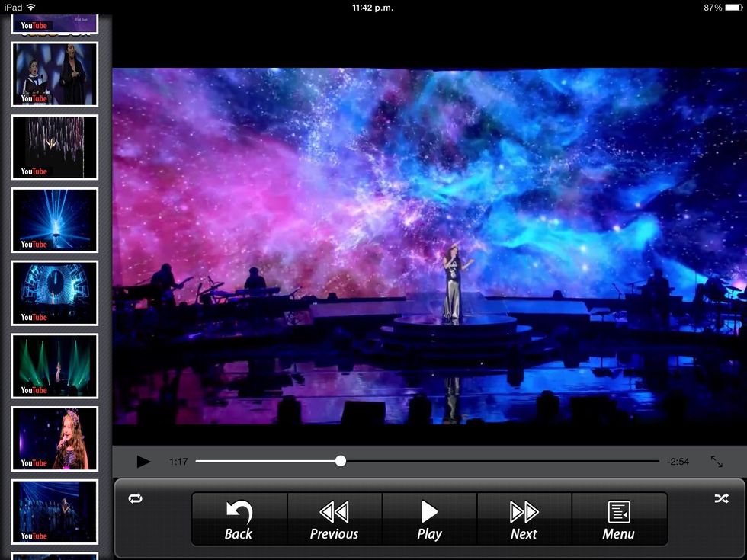This screenshot has width=747, height=560.
Task: Click the video progress slider knob
Action: (341, 461)
